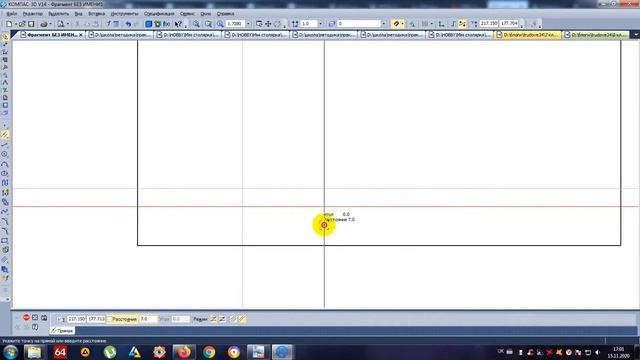Toggle the Orthogonal drawing icon
The height and width of the screenshot is (360, 640).
coord(453,24)
